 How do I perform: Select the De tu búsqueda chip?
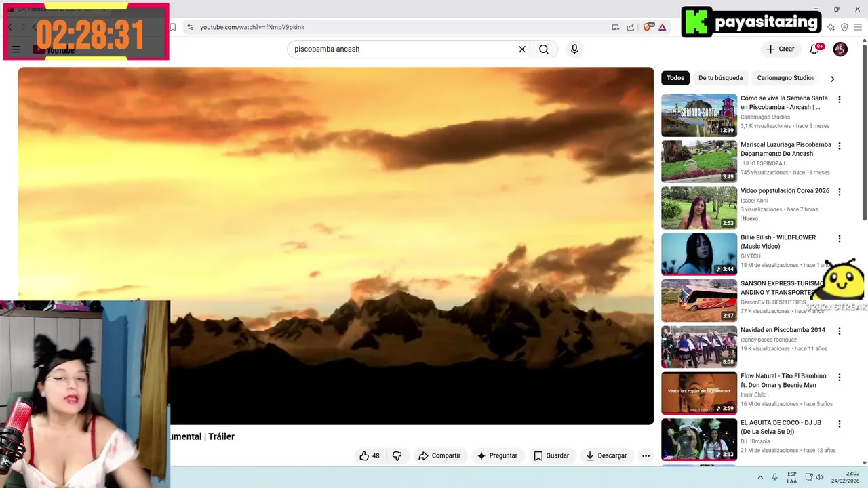pos(720,78)
